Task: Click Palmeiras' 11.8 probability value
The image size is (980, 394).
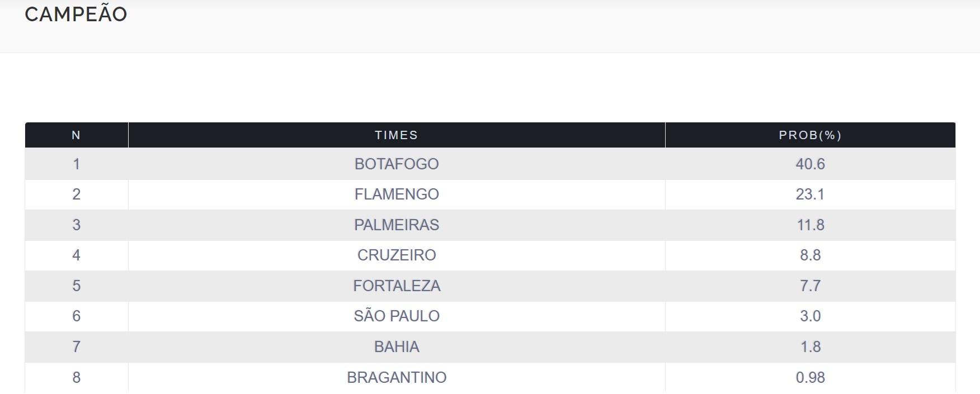Action: pyautogui.click(x=810, y=225)
